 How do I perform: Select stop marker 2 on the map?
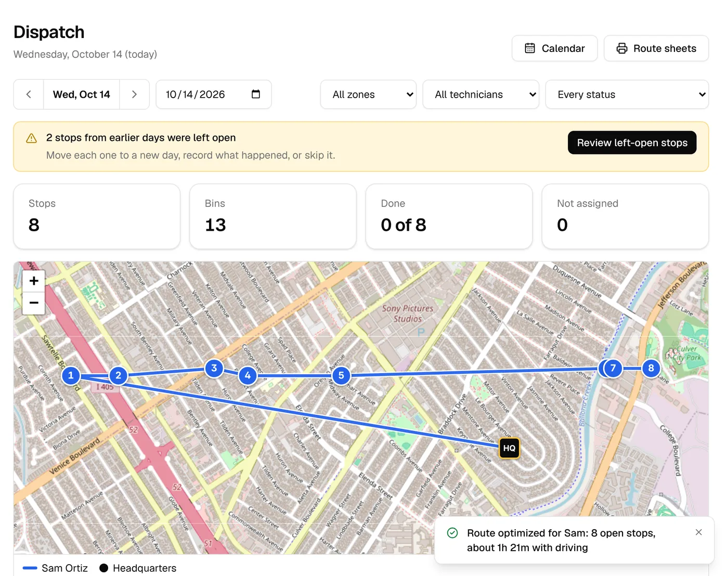coord(119,375)
